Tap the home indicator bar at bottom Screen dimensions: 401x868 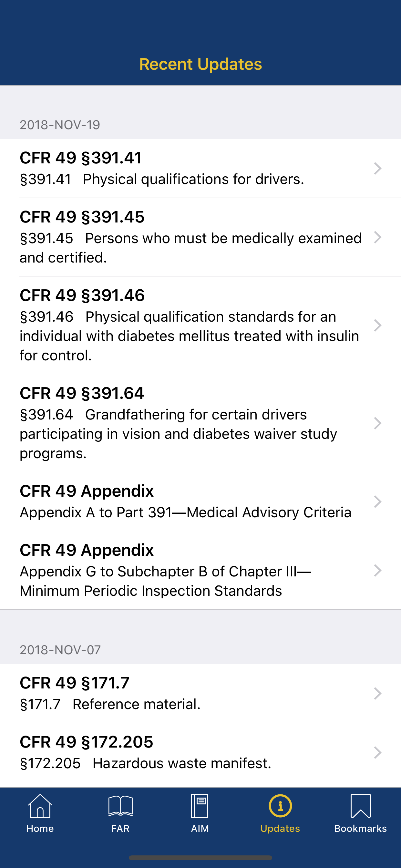[x=200, y=858]
